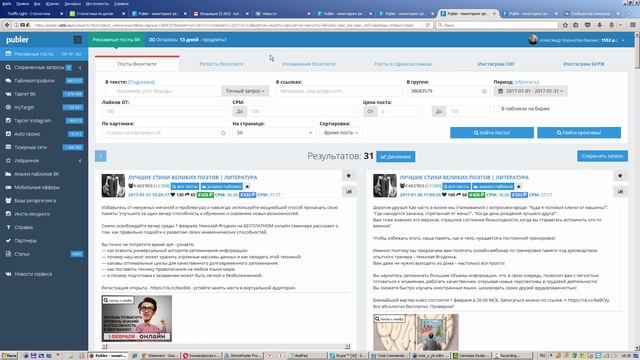Enable В пабликах на бирже checkbox
This screenshot has height=360, width=640.
tap(496, 109)
